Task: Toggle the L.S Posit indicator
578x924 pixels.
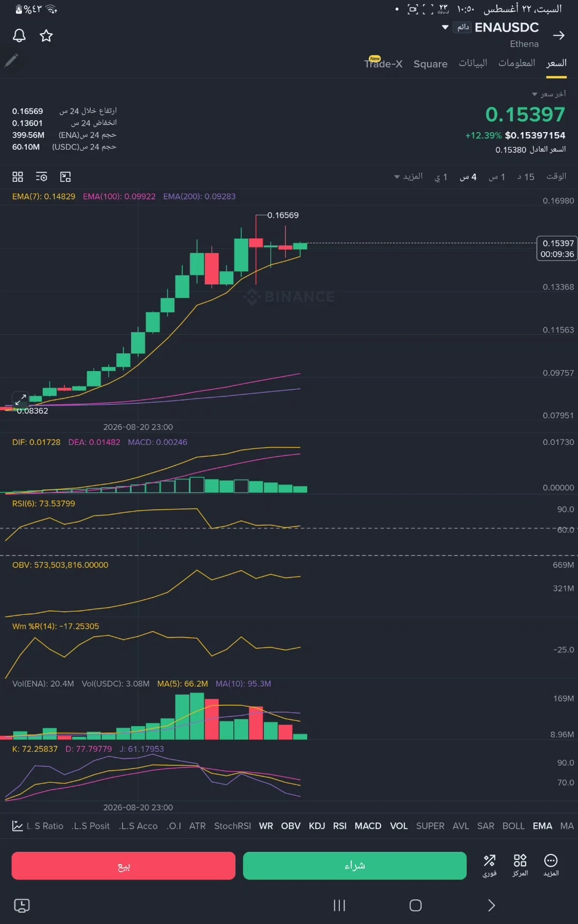Action: point(91,826)
